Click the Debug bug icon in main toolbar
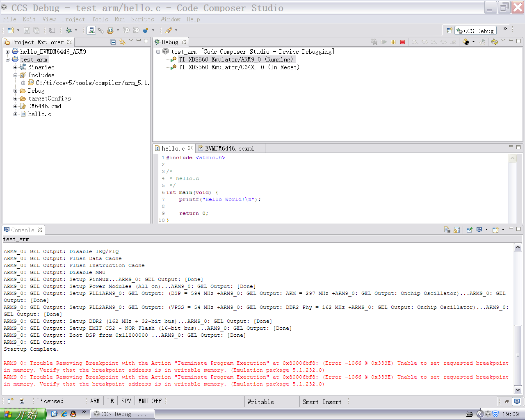This screenshot has width=525, height=420. coord(68,30)
